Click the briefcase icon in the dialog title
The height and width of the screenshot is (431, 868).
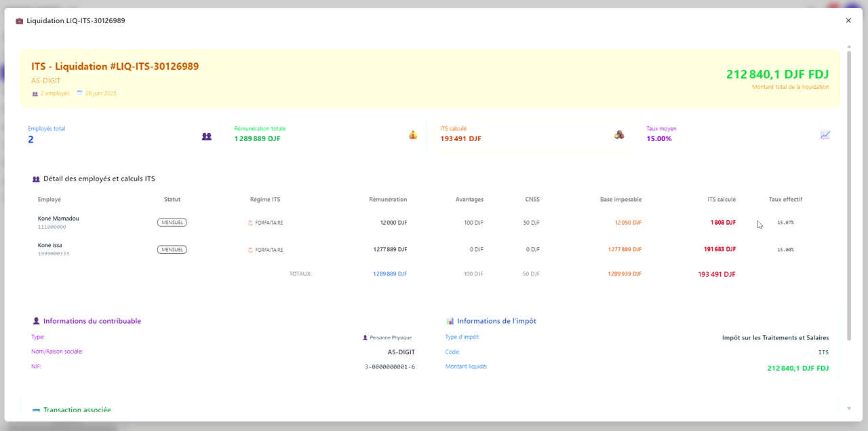click(x=20, y=21)
